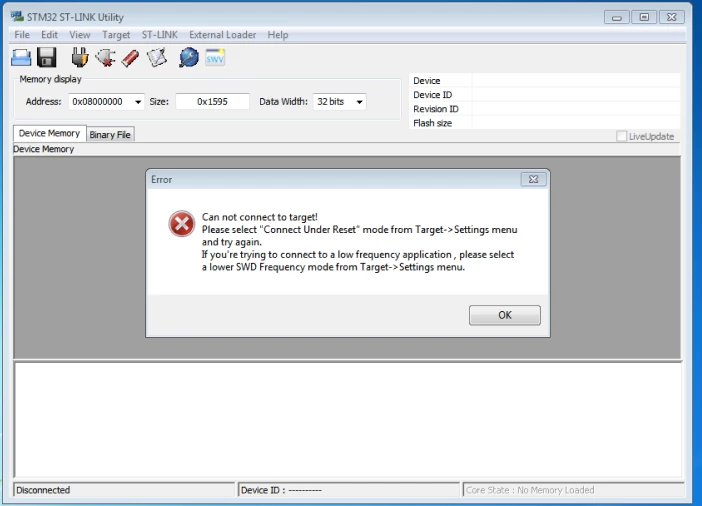The image size is (702, 506).
Task: Open the Target menu
Action: pyautogui.click(x=116, y=34)
